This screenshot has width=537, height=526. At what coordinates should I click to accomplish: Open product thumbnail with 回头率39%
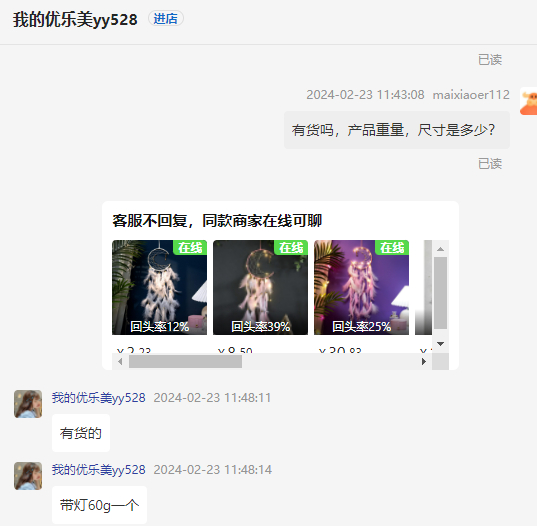tap(260, 287)
